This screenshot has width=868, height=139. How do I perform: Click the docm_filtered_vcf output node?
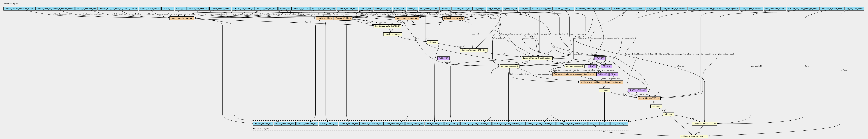coord(434,124)
